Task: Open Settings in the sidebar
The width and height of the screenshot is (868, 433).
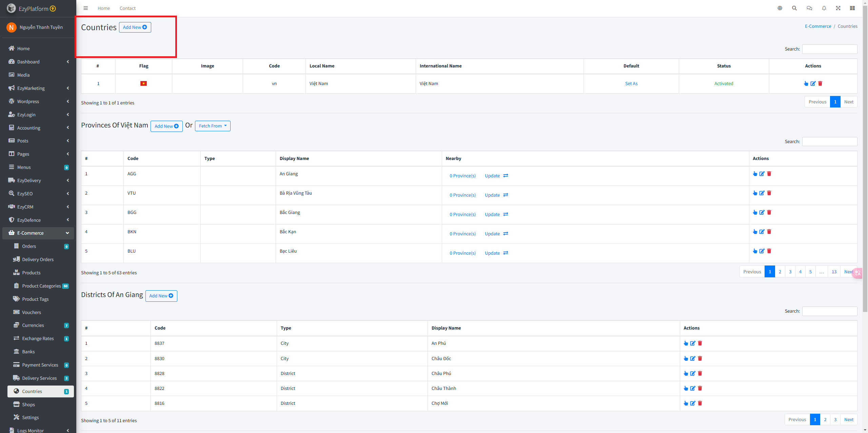Action: tap(41, 417)
